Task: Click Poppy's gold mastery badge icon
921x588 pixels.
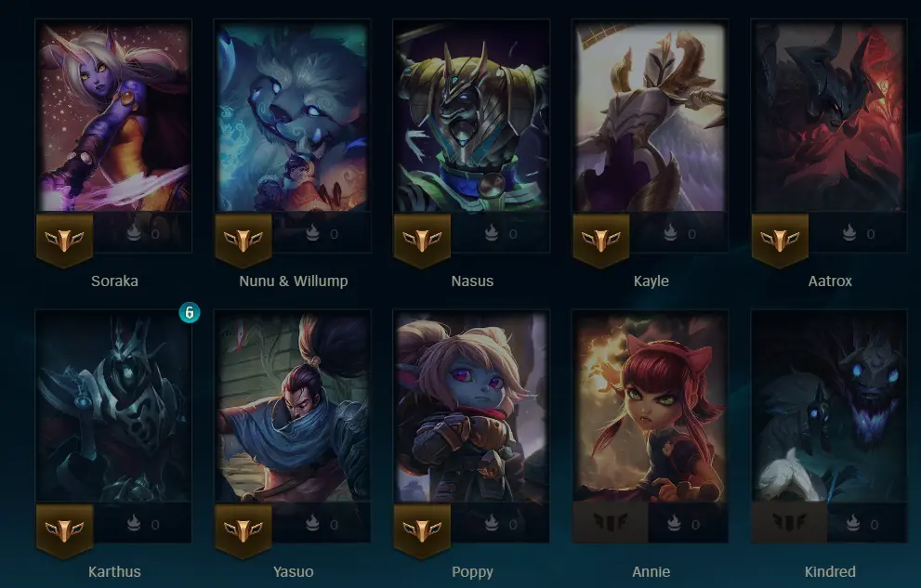Action: (x=422, y=530)
